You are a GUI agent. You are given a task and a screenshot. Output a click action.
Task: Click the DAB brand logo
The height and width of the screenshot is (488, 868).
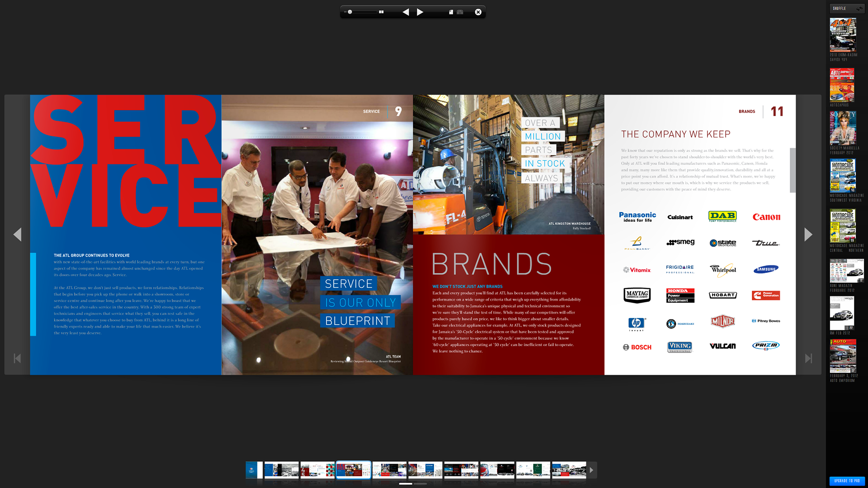[722, 216]
